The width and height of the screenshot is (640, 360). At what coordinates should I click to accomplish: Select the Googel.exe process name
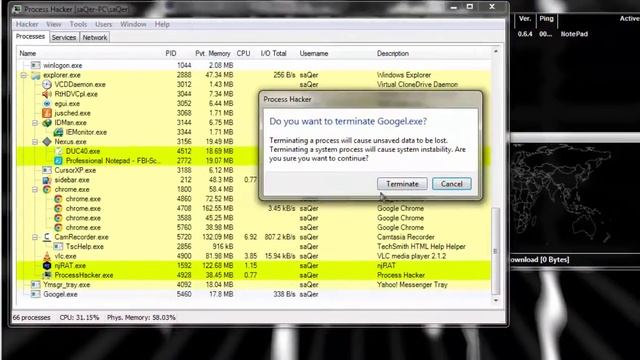[60, 294]
